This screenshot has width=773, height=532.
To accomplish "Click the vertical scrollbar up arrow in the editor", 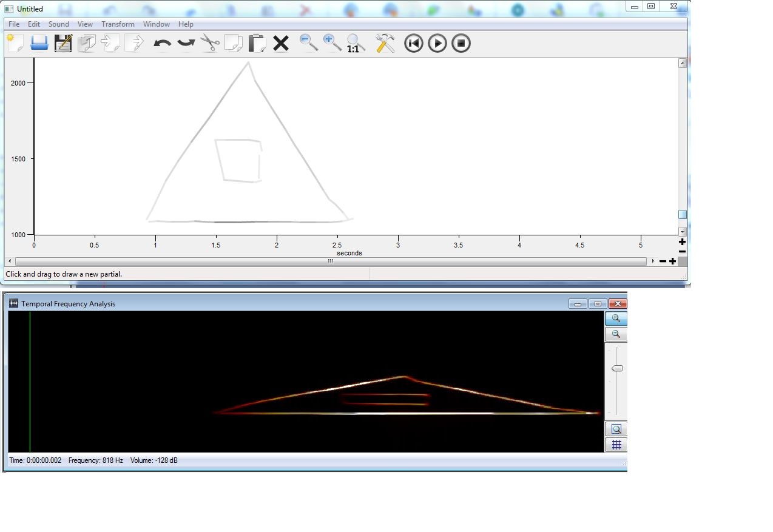I will [x=683, y=63].
